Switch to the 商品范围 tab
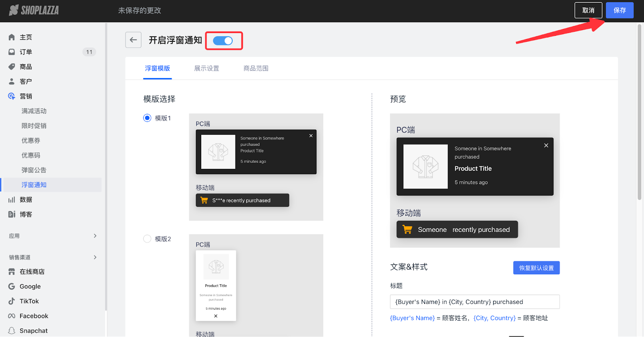This screenshot has height=337, width=644. [256, 68]
